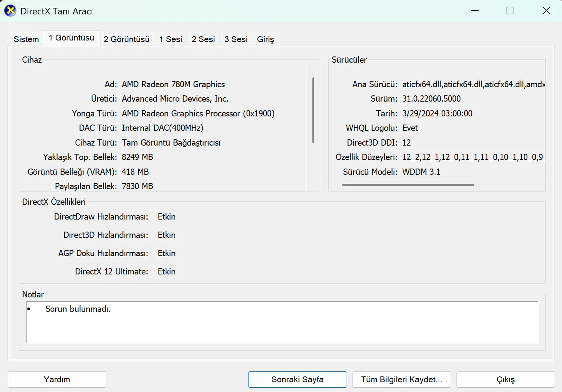
Task: Click Etkin next to DirectDraw Hızlandırması
Action: [x=167, y=217]
